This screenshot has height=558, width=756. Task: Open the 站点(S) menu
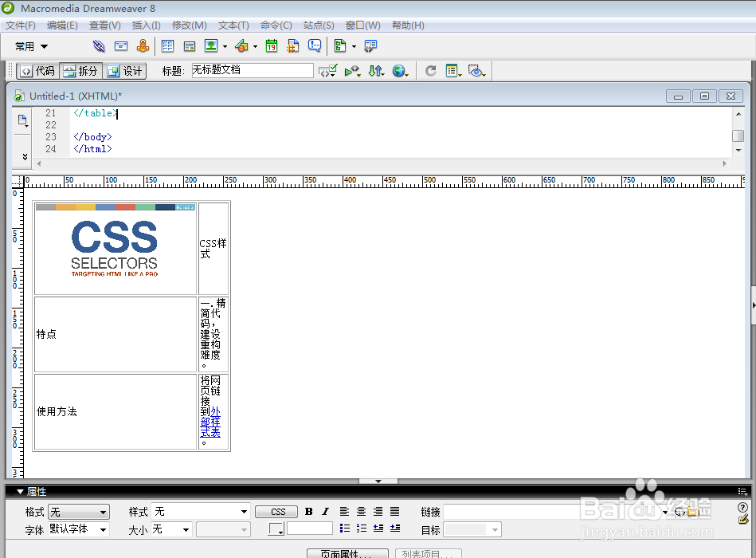coord(319,26)
